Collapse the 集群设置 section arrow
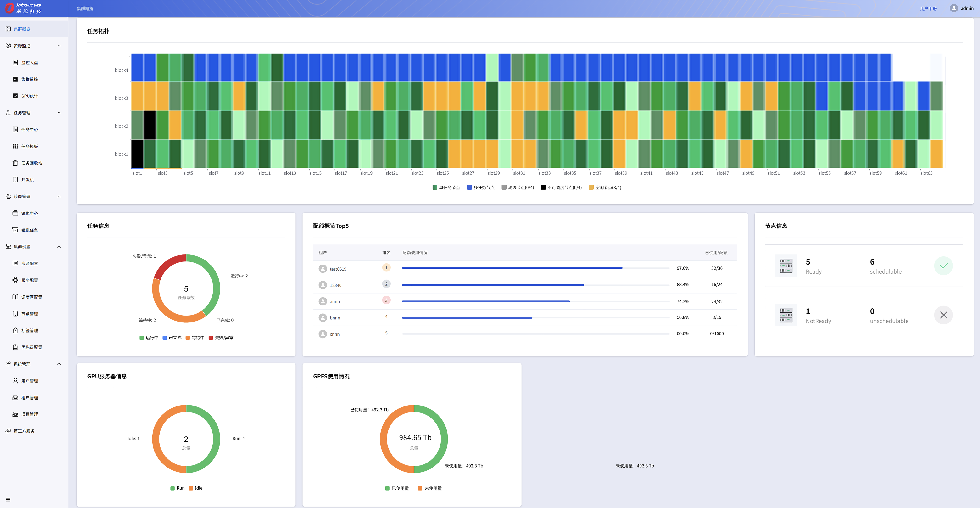This screenshot has width=980, height=508. pyautogui.click(x=59, y=247)
